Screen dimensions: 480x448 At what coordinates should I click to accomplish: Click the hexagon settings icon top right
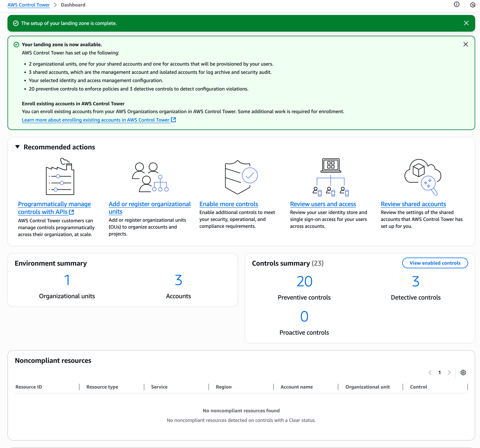(473, 5)
